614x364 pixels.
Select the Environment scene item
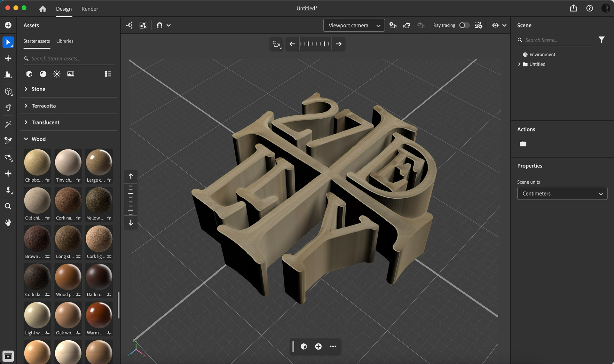click(x=542, y=54)
